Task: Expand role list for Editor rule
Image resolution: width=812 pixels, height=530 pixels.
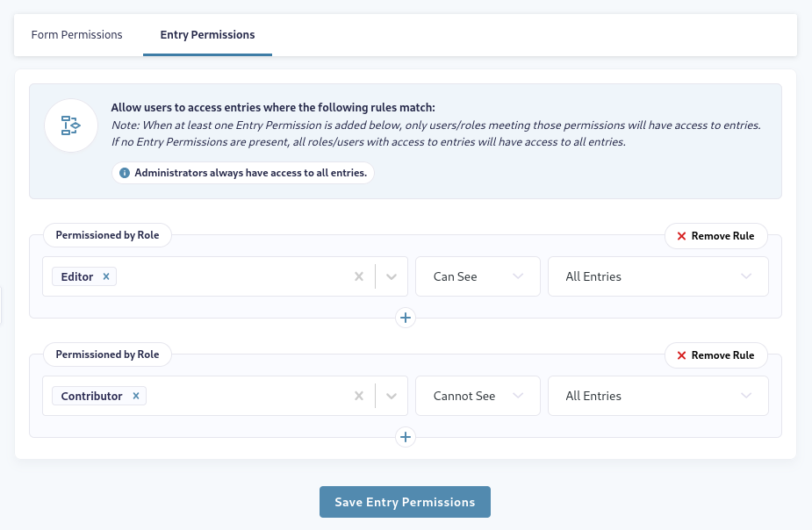Action: click(x=392, y=276)
